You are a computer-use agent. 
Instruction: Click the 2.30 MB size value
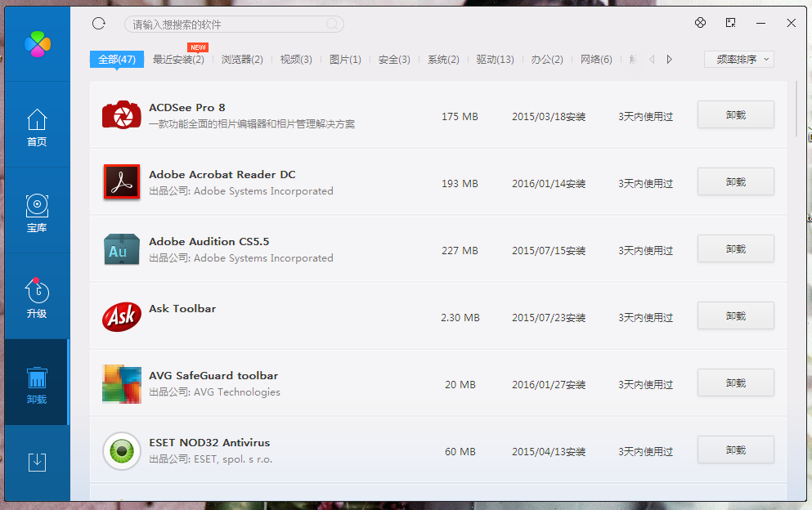point(460,317)
